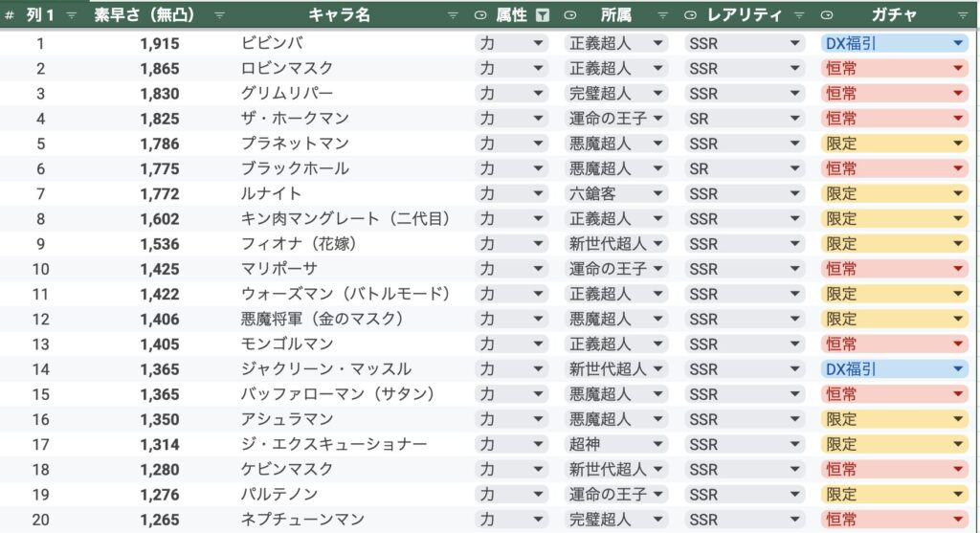
Task: Select cell with speed 1,915
Action: 160,43
